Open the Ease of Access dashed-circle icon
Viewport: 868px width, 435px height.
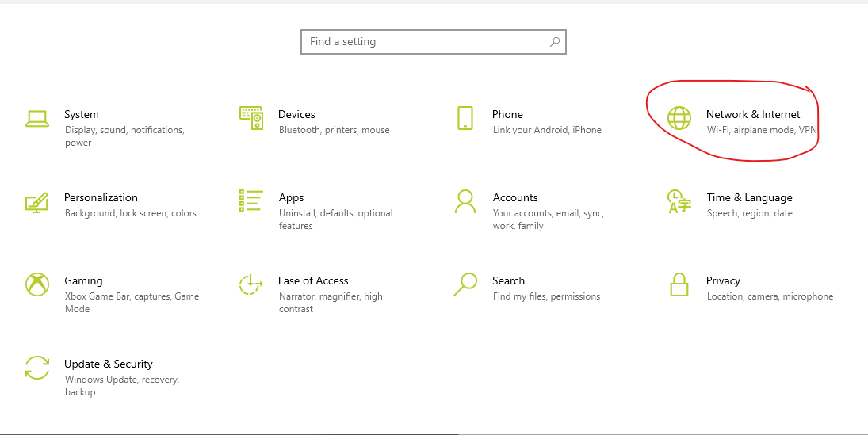[x=250, y=284]
